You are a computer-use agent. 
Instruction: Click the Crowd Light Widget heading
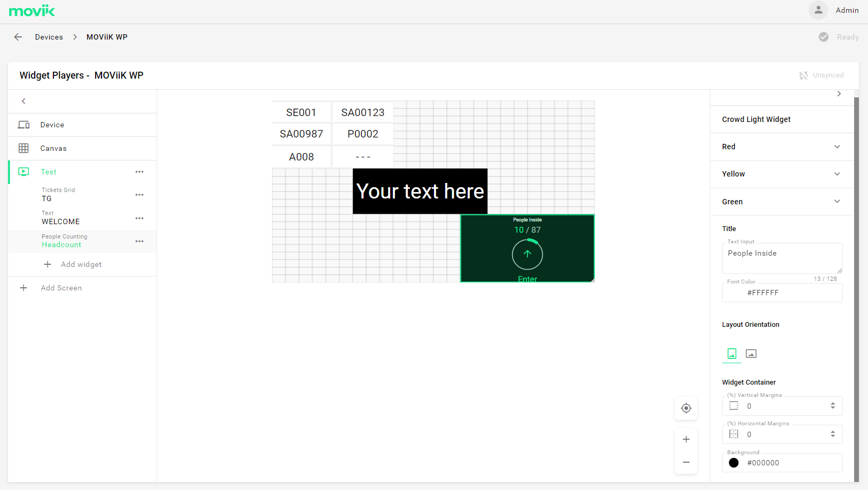(756, 119)
